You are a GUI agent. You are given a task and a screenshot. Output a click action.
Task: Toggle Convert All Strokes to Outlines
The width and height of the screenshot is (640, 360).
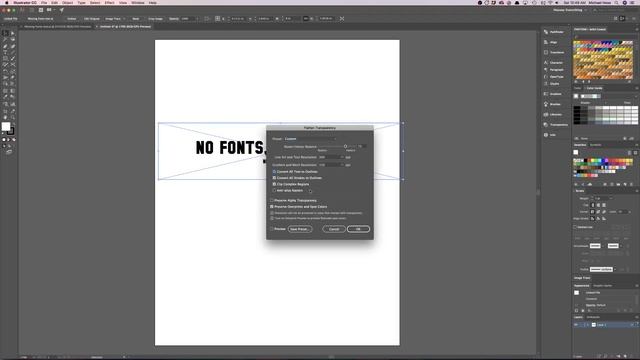(x=274, y=178)
